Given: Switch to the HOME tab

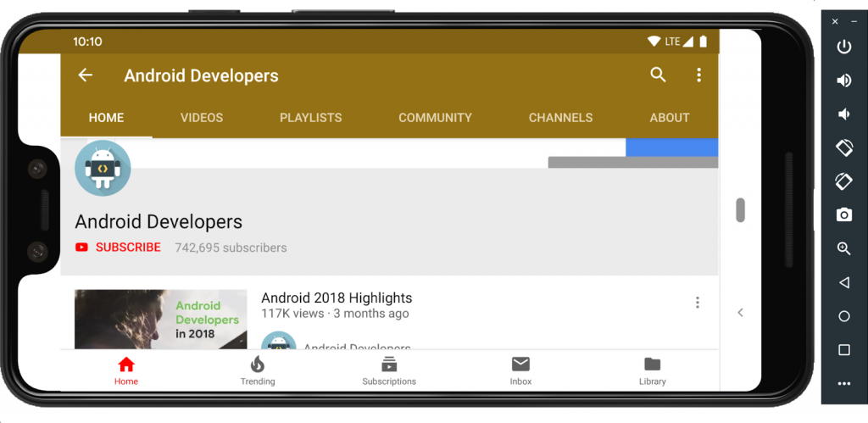Looking at the screenshot, I should tap(106, 117).
